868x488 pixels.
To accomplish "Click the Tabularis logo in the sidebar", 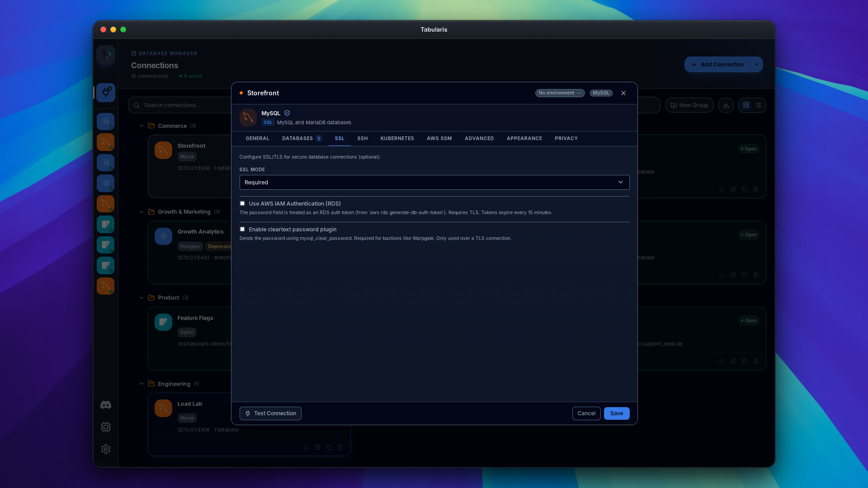I will (106, 55).
